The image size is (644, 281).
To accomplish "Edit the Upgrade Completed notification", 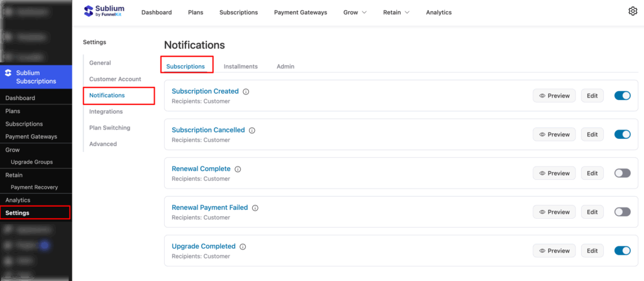I will point(592,251).
